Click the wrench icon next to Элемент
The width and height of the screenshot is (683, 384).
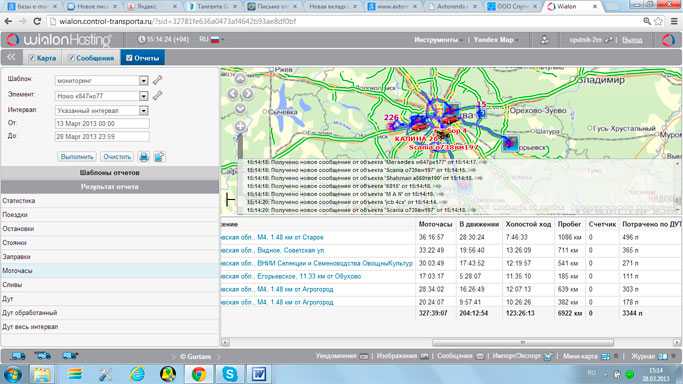click(158, 95)
